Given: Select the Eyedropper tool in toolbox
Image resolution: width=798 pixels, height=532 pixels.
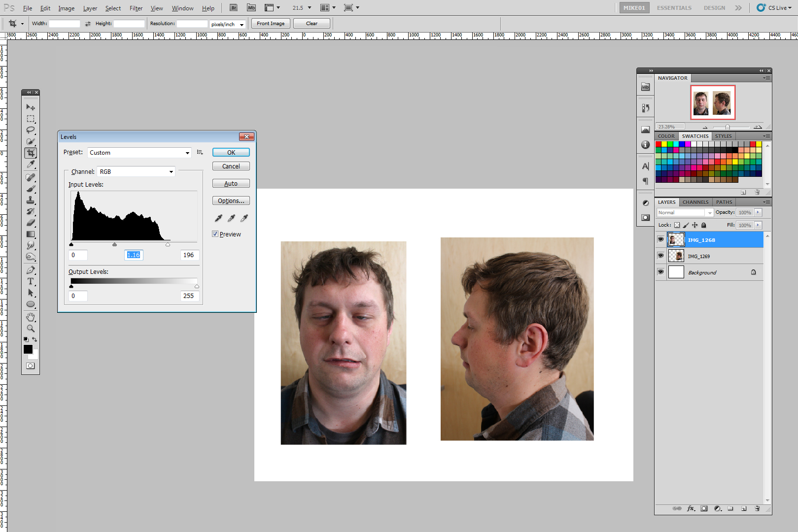Looking at the screenshot, I should coord(31,164).
